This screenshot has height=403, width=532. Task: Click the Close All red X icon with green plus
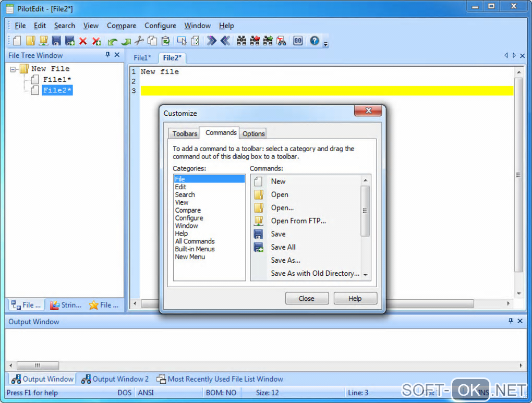[96, 41]
